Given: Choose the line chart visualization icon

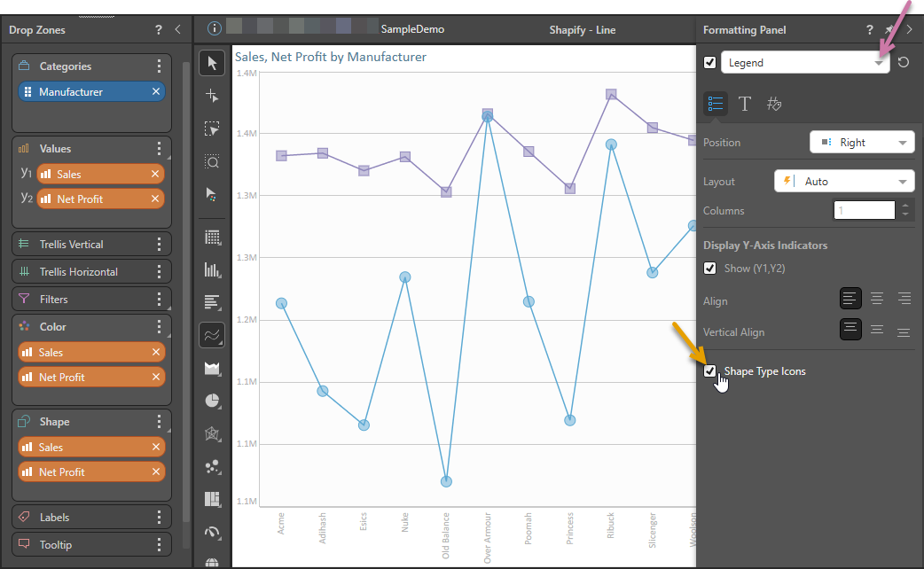Looking at the screenshot, I should click(x=212, y=335).
